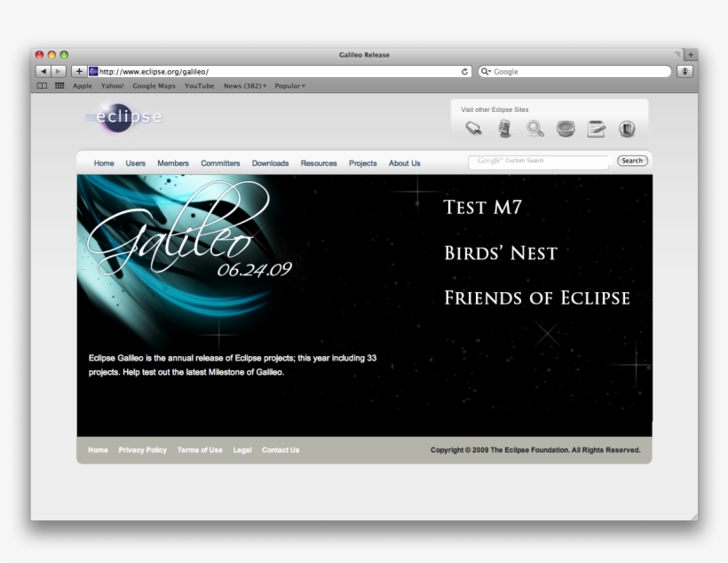Select the Planet Eclipse bowl icon
The width and height of the screenshot is (728, 563).
point(564,127)
